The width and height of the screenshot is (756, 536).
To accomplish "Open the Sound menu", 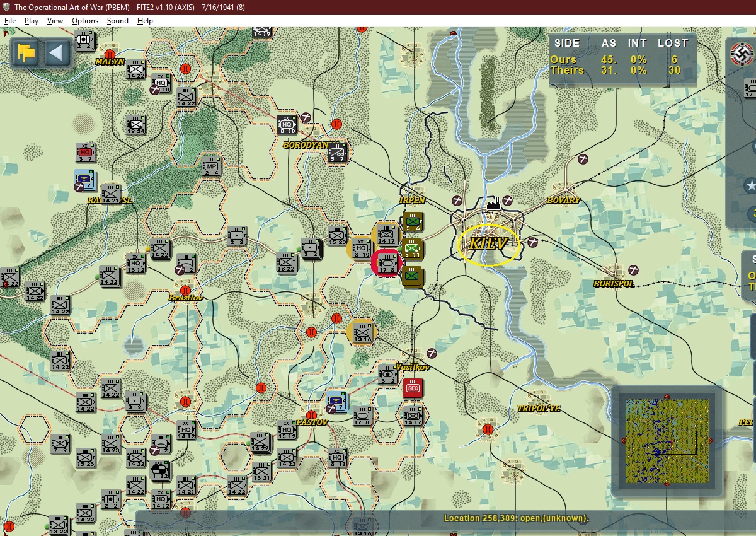I will tap(117, 21).
